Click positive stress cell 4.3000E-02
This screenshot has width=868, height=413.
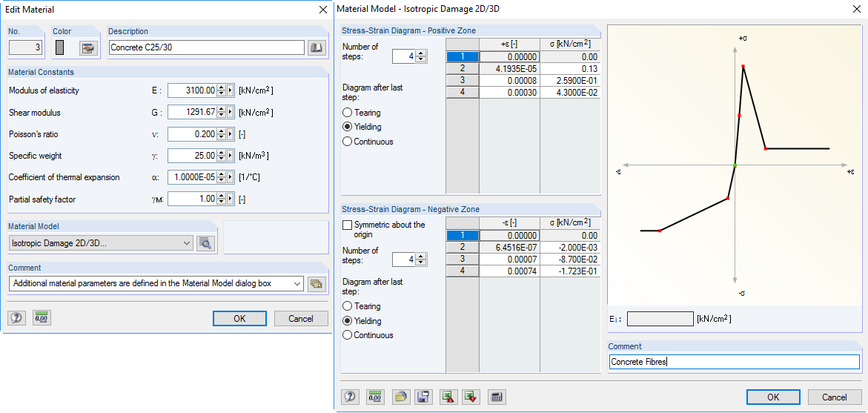(x=570, y=93)
